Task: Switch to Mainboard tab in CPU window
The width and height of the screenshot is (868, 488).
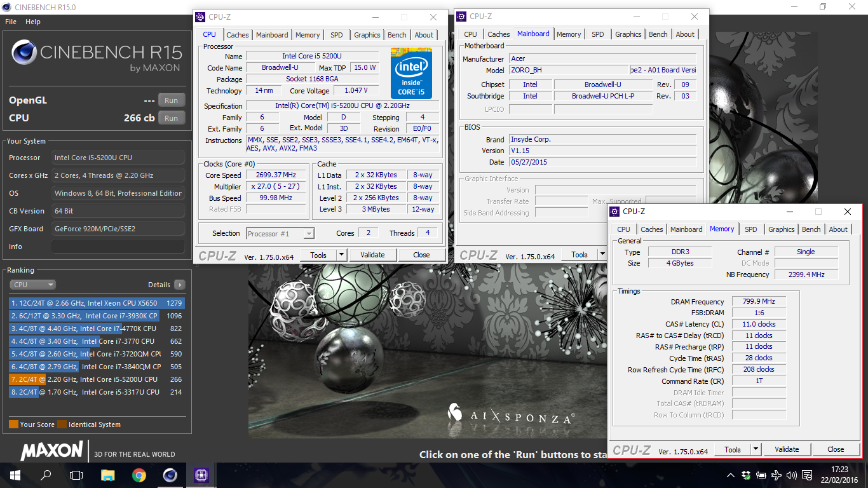Action: 272,35
